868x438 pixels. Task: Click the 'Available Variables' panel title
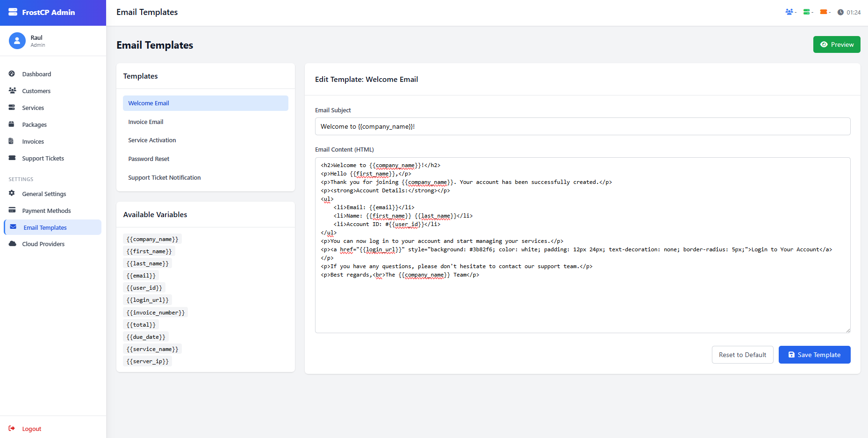pos(155,214)
